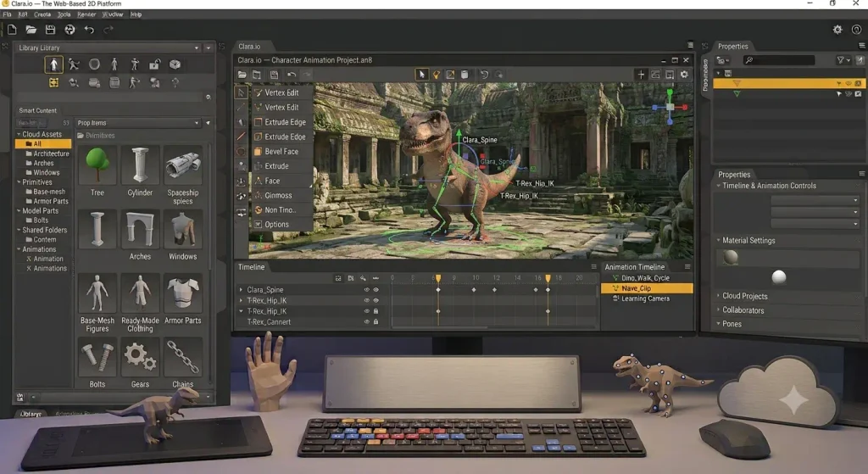Expand the Collaborators section
Viewport: 868px width, 474px height.
point(719,310)
